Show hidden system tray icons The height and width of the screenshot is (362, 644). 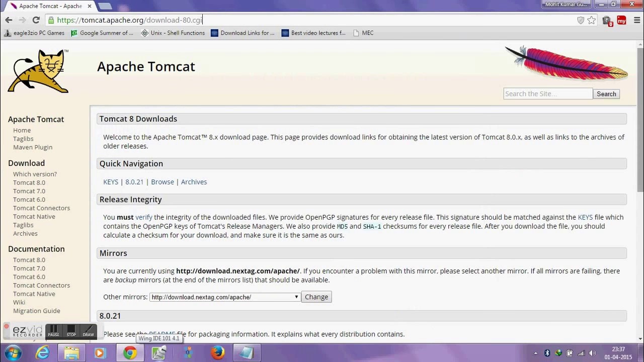pyautogui.click(x=535, y=353)
